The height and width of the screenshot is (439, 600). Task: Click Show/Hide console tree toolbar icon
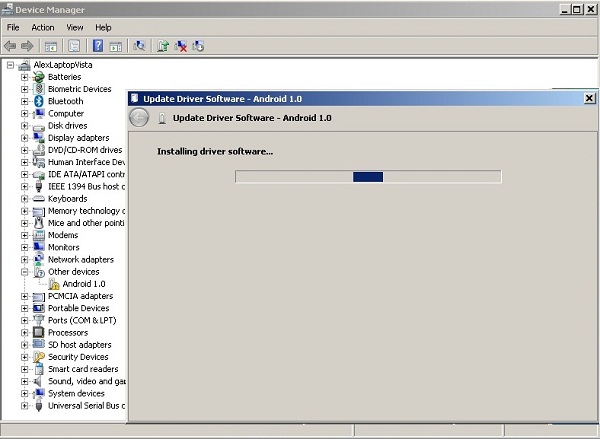51,46
